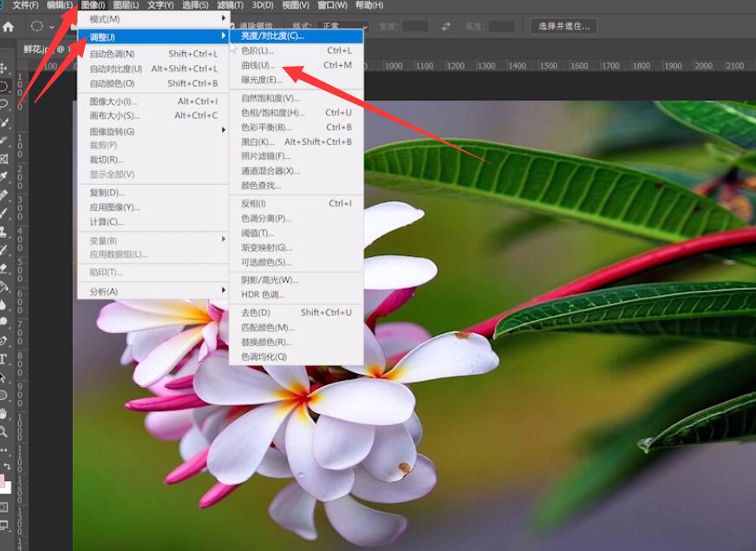Select the Hand tool
The width and height of the screenshot is (756, 551).
(3, 414)
